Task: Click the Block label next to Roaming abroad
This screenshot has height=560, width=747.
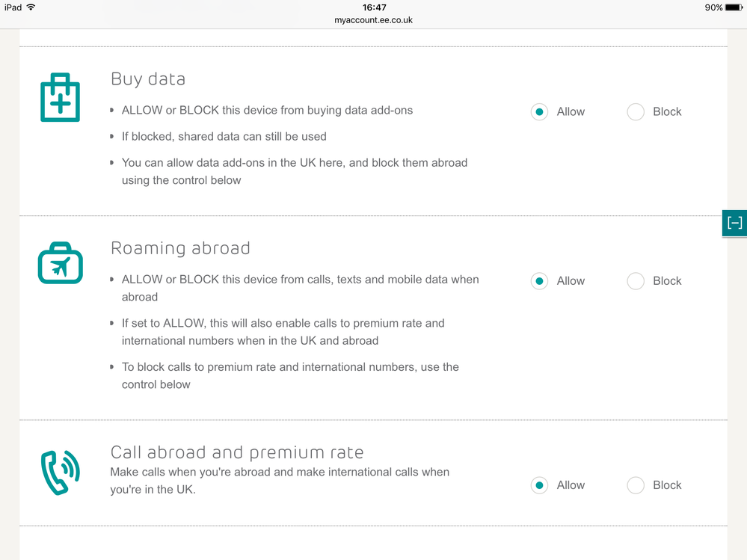Action: coord(667,281)
